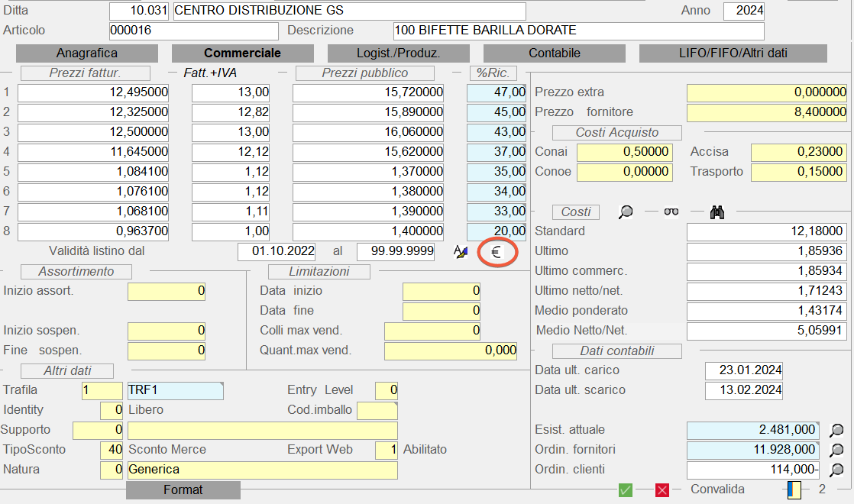
Task: Click the pencil edit icon beside listino dates
Action: point(460,252)
